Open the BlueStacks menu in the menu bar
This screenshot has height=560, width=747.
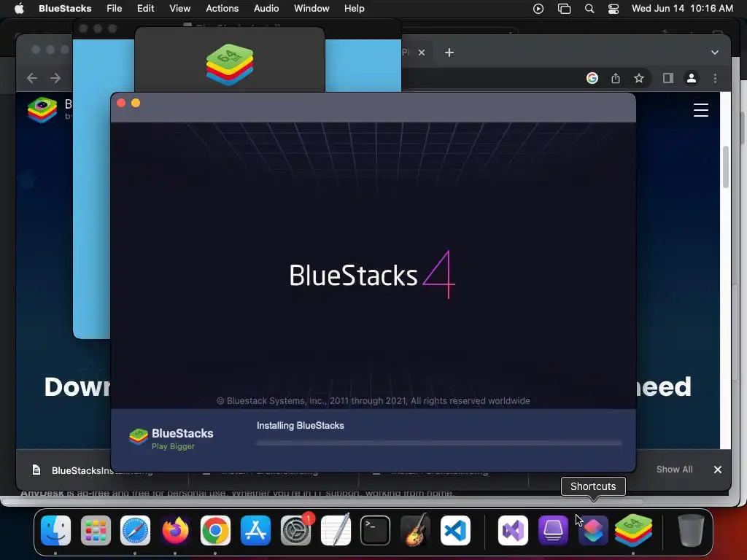pos(65,8)
